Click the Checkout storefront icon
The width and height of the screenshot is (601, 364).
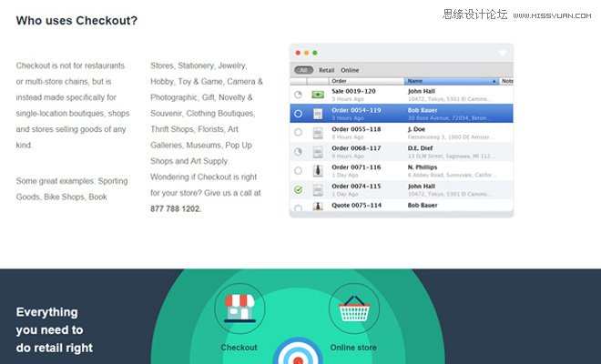point(239,308)
